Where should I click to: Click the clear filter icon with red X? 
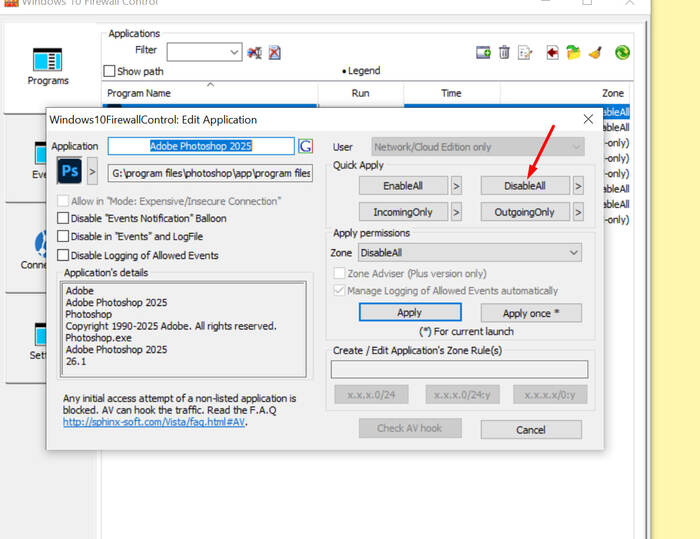pyautogui.click(x=275, y=52)
